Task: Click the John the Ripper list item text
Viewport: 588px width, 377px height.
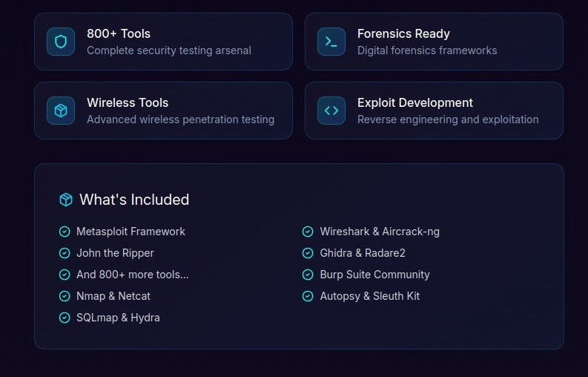Action: [115, 253]
